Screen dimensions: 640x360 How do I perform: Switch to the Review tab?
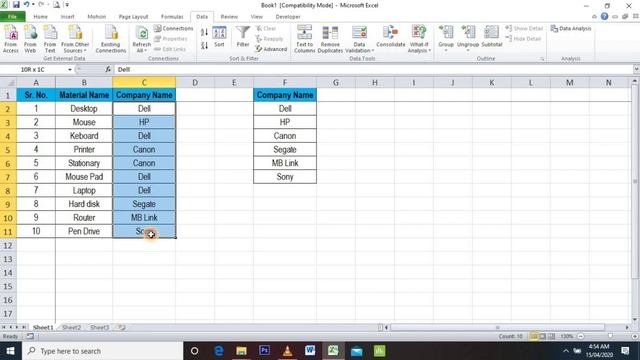(229, 17)
